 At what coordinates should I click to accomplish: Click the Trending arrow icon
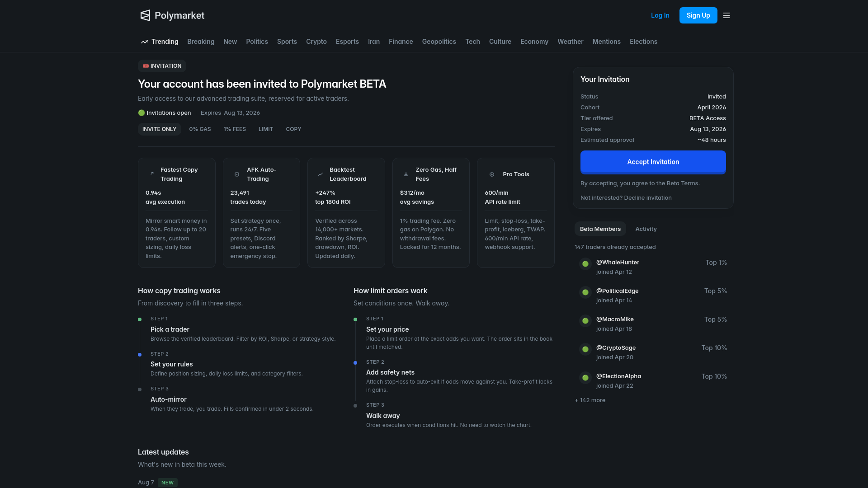pos(145,42)
